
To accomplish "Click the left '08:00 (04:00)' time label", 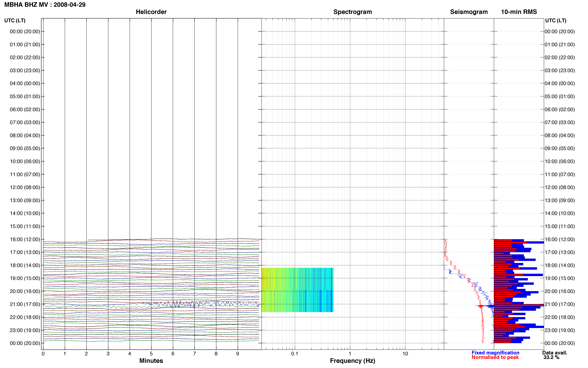I will [x=25, y=135].
